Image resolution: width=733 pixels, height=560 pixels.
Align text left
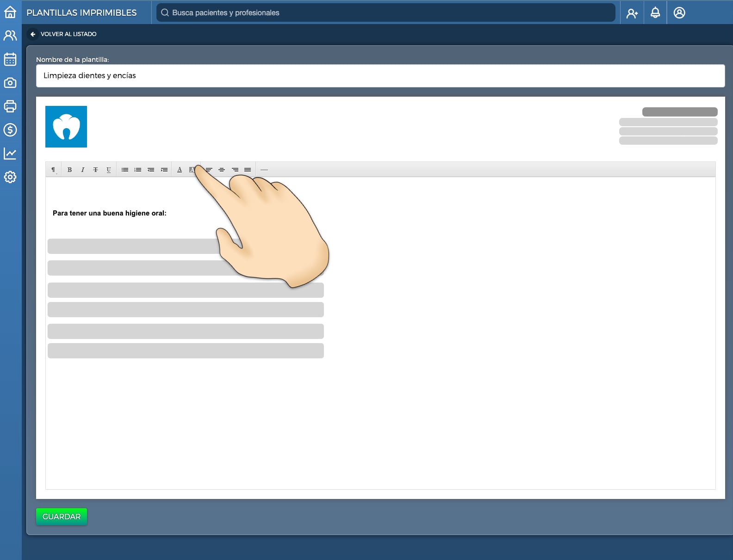point(209,170)
